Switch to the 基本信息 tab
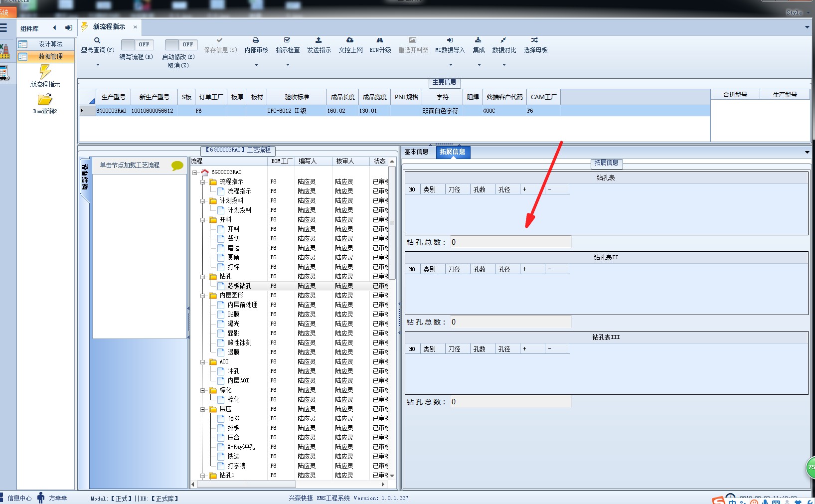Viewport: 815px width, 504px height. tap(416, 152)
